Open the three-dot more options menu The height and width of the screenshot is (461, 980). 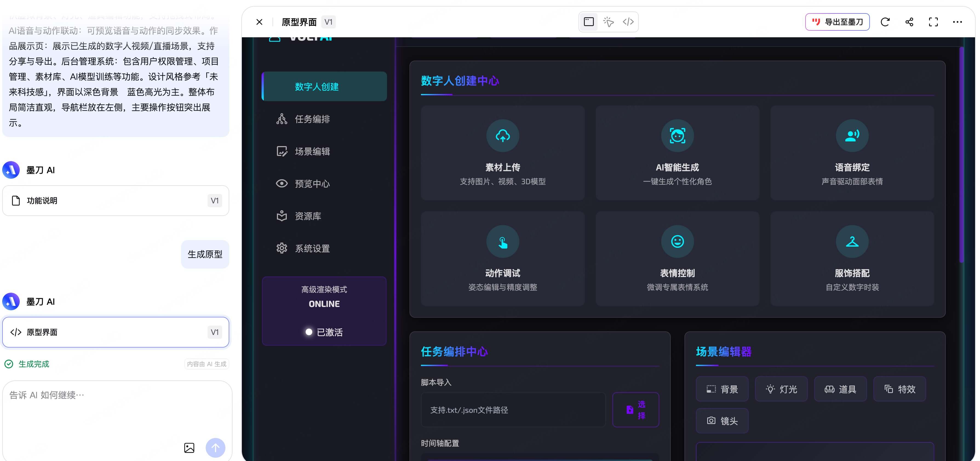pyautogui.click(x=957, y=22)
